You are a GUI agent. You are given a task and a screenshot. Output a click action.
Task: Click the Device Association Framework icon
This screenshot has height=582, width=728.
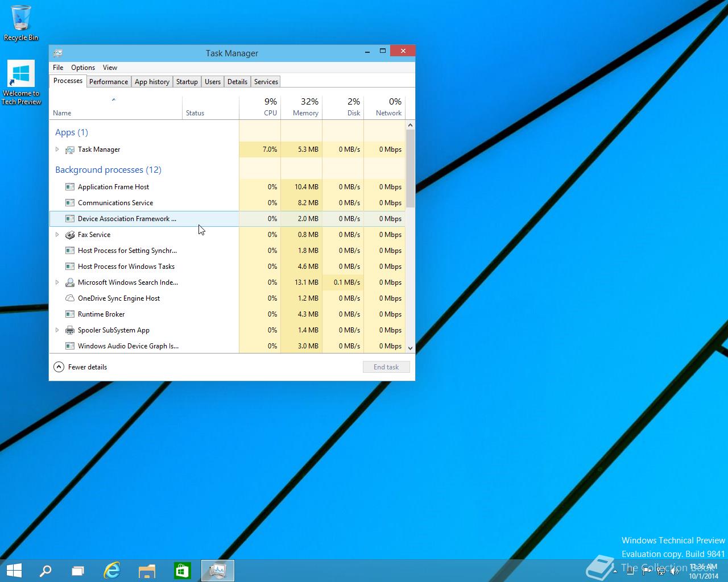(70, 219)
